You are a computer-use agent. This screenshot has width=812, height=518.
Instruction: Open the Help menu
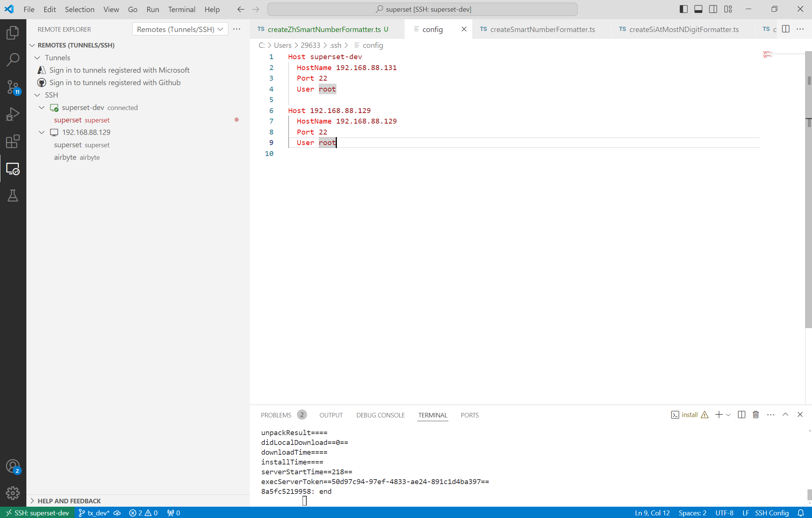(212, 9)
